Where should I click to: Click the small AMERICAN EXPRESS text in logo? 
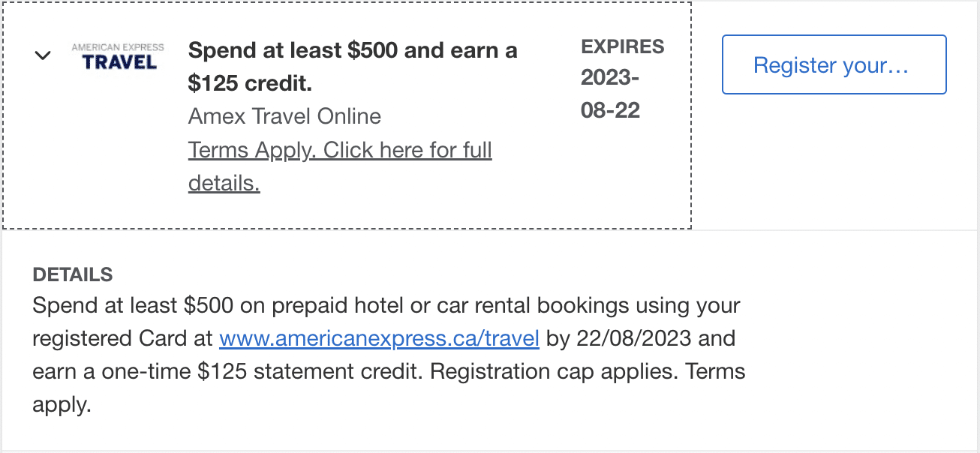pyautogui.click(x=118, y=47)
